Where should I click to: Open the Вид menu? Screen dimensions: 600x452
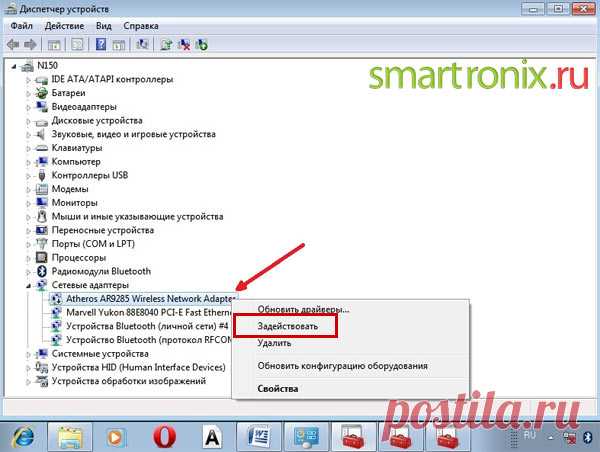(x=104, y=26)
